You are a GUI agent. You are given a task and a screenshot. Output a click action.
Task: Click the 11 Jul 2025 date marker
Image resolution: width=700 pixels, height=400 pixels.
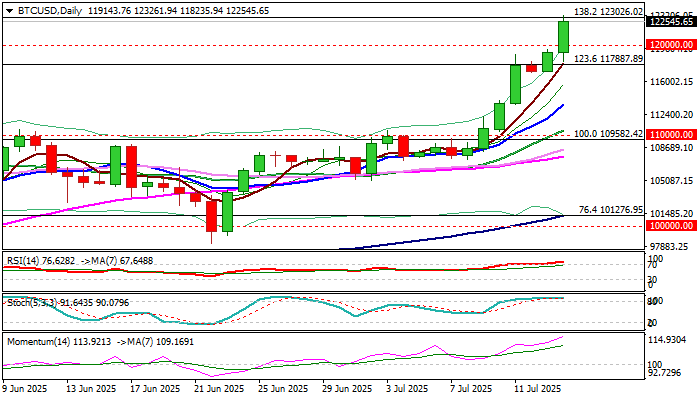[x=538, y=388]
